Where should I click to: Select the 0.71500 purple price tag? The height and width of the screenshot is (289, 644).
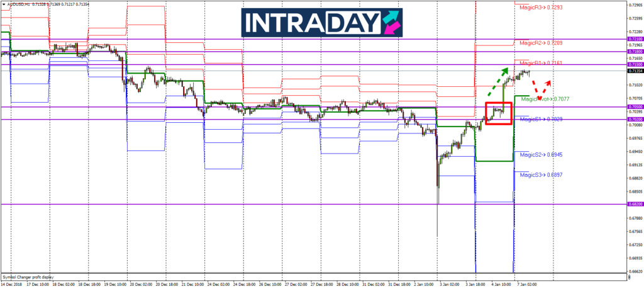click(635, 64)
